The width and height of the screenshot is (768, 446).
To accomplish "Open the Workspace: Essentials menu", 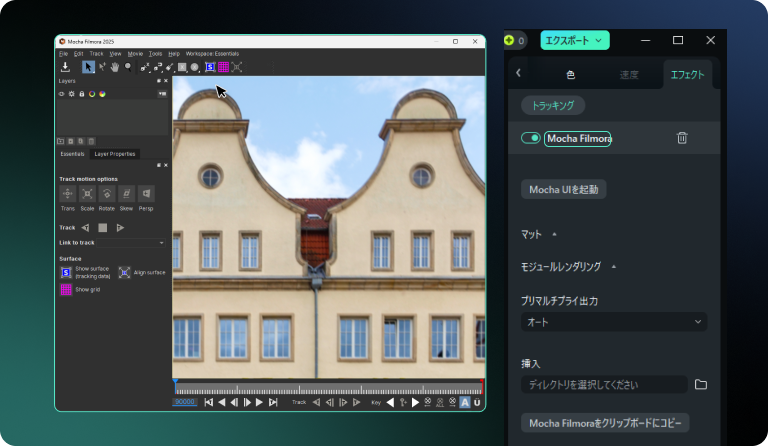I will pyautogui.click(x=213, y=54).
